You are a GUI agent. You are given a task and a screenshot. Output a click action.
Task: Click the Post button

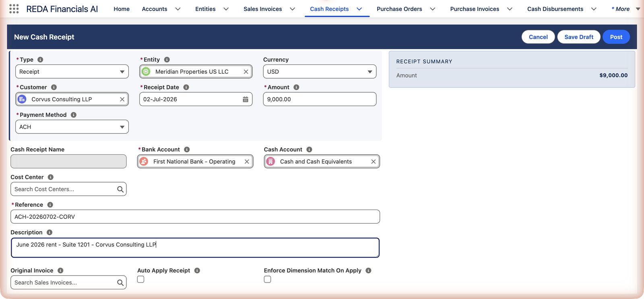[616, 37]
